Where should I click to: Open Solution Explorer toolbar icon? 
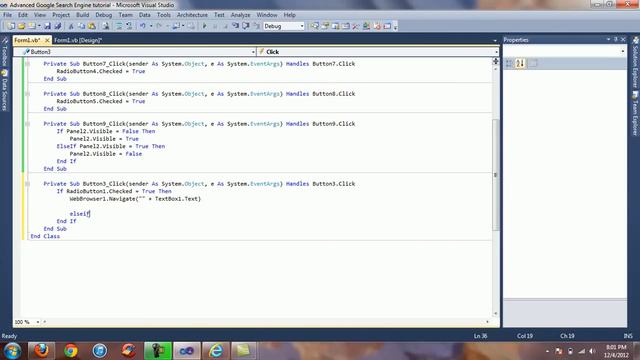[x=315, y=26]
